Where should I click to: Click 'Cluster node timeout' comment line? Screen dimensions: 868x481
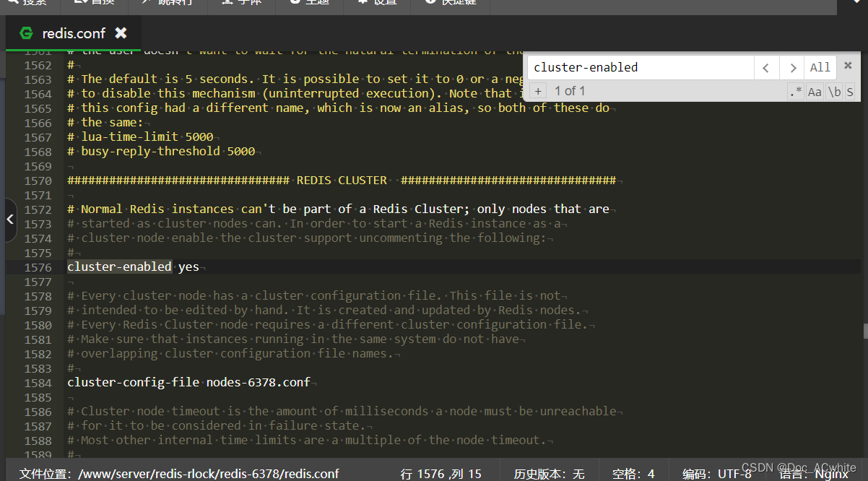(342, 412)
